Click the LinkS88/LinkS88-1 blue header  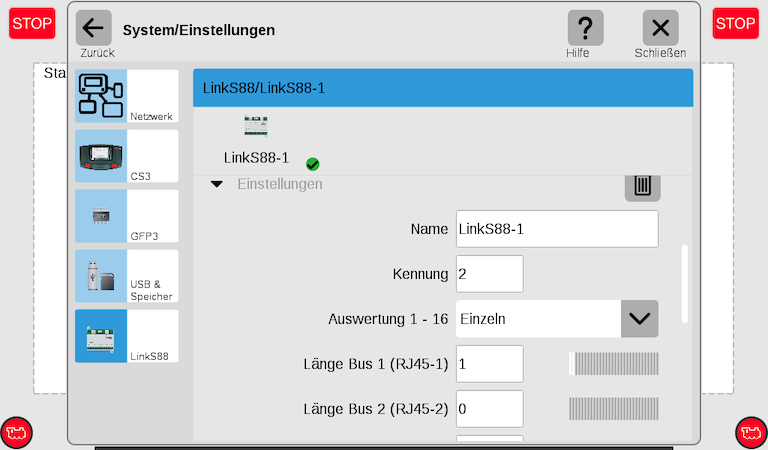442,88
